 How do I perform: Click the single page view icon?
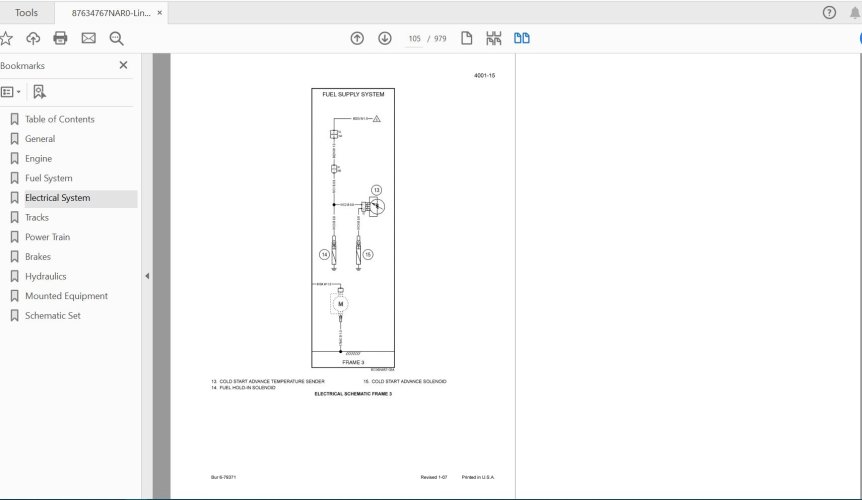point(466,38)
